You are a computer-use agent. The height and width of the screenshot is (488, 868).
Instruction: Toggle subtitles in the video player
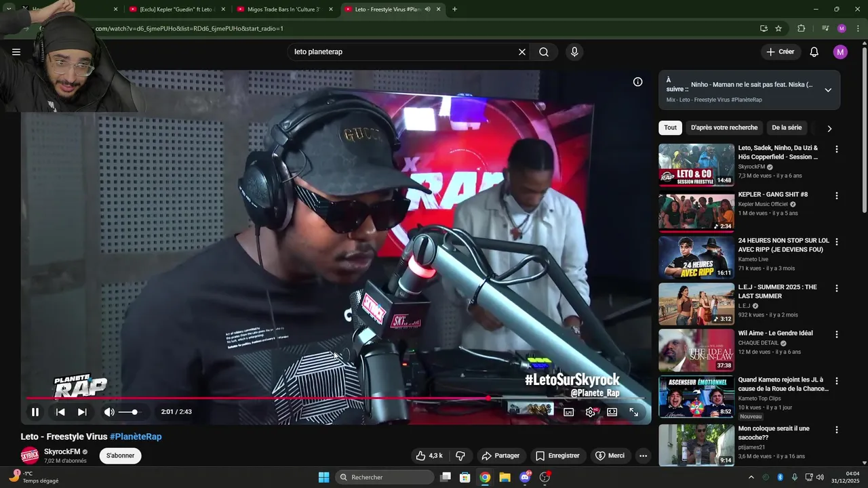(x=569, y=412)
